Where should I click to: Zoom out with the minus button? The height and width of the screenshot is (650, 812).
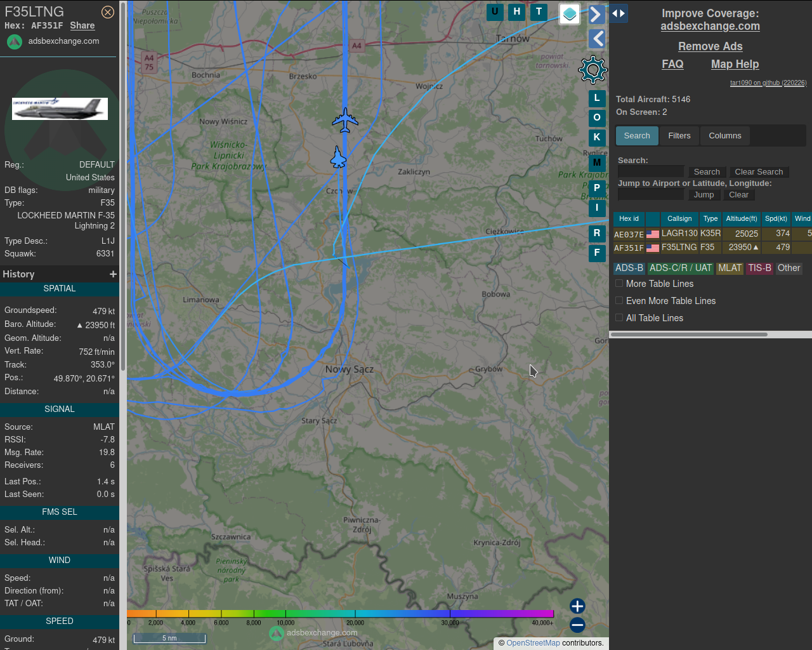[577, 625]
